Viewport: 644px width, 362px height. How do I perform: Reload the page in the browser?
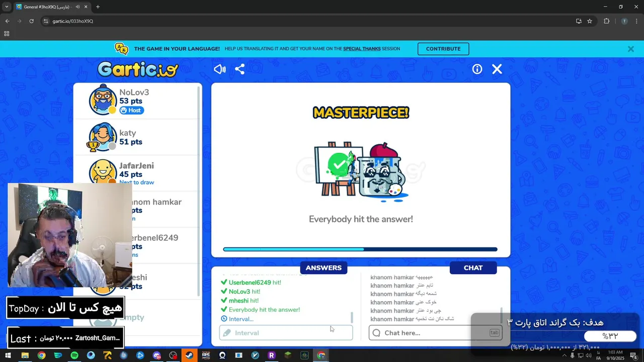(31, 21)
